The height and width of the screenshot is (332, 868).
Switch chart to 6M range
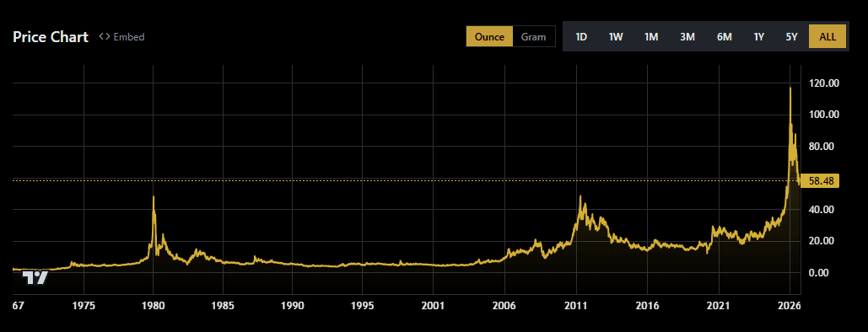click(x=724, y=37)
